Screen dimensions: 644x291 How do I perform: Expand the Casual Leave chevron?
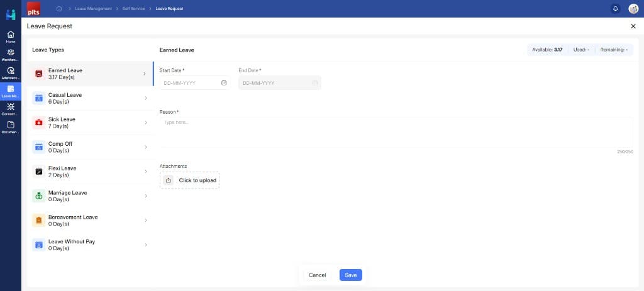click(x=146, y=98)
